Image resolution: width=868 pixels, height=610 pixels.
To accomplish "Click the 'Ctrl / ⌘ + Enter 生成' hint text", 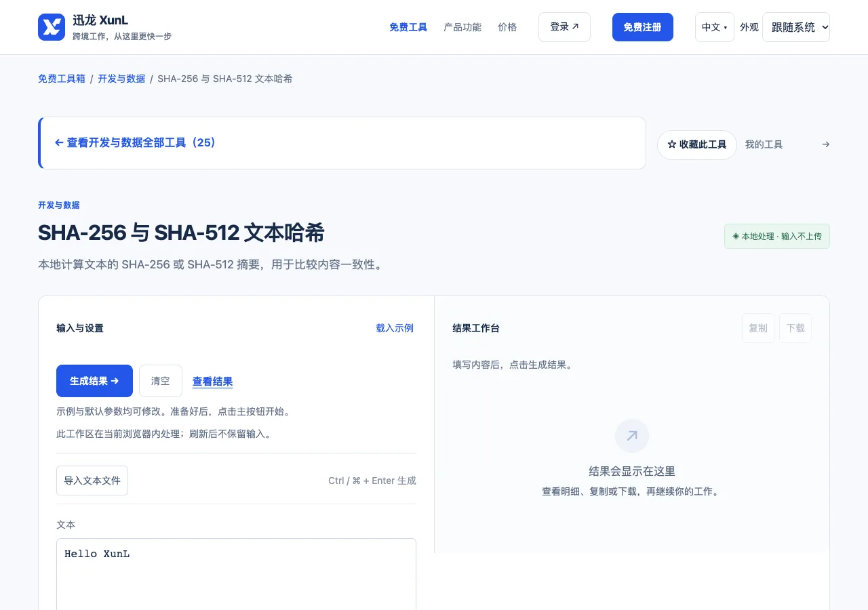I will pyautogui.click(x=372, y=481).
